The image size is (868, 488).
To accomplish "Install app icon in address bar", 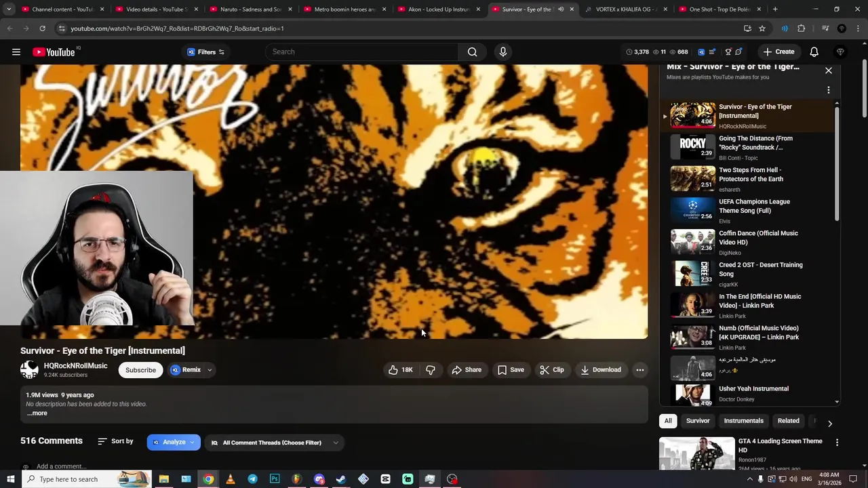I will click(x=747, y=28).
